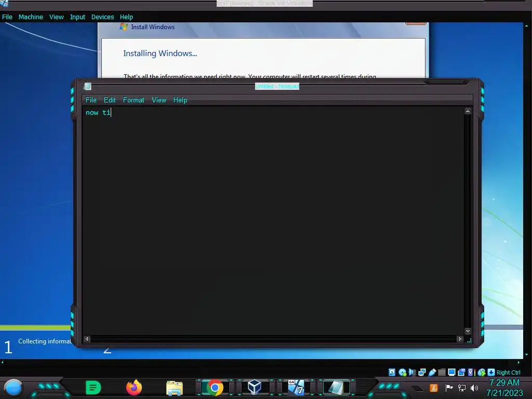This screenshot has height=399, width=532.
Task: Open the volume speaker tray icon
Action: click(474, 388)
